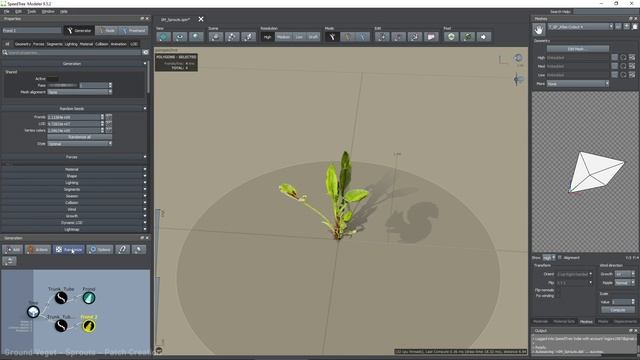This screenshot has width=640, height=360.
Task: Open the Tools menu
Action: click(31, 11)
